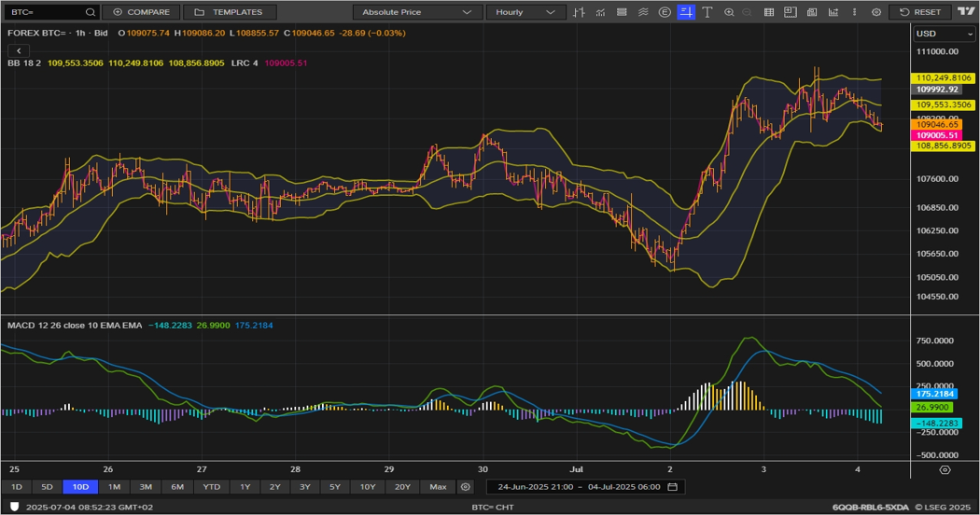Viewport: 980px width, 515px height.
Task: Open the COMPARE dialog
Action: click(141, 12)
